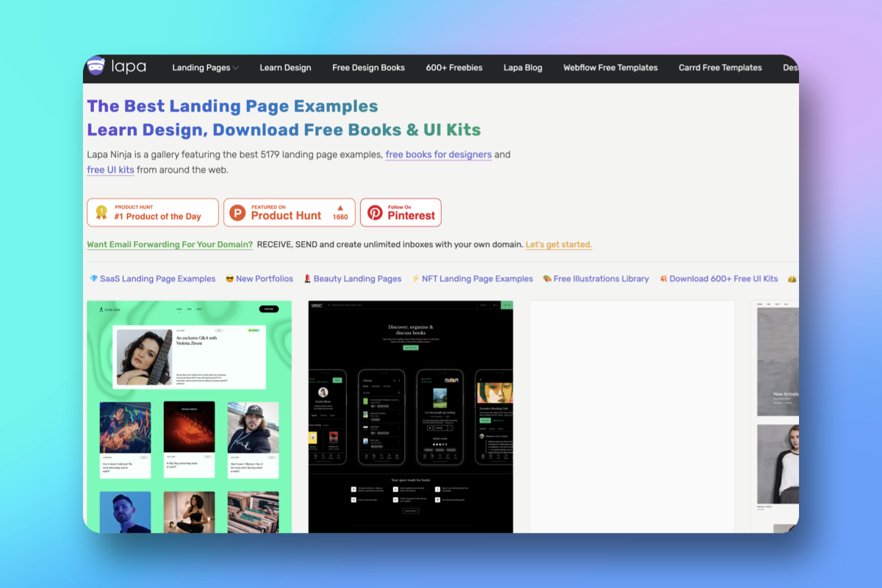Click 'The Best Landing Page Examples' heading
Image resolution: width=882 pixels, height=588 pixels.
pyautogui.click(x=232, y=107)
